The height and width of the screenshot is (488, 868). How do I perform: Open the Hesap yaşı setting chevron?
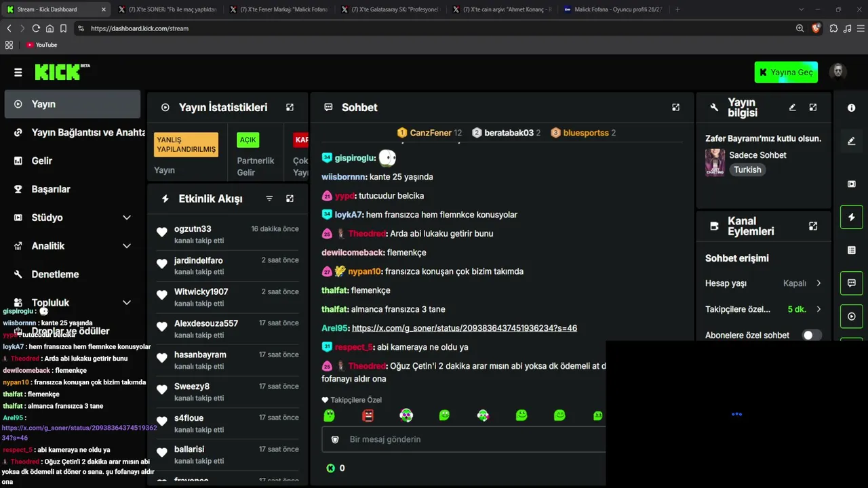(x=818, y=283)
